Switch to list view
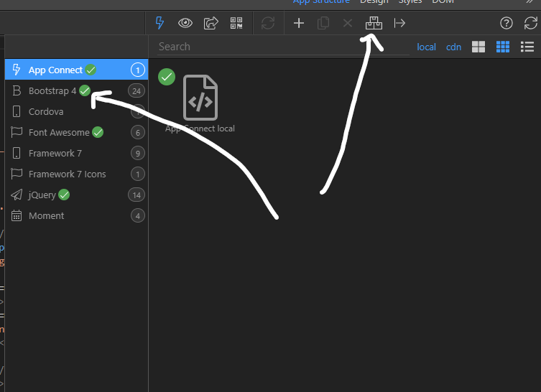 (x=527, y=47)
